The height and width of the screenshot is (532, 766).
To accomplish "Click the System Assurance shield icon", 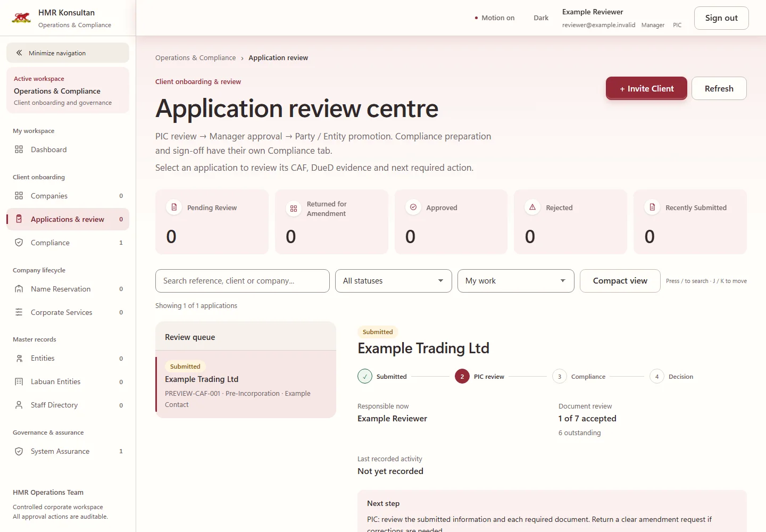I will pos(19,451).
